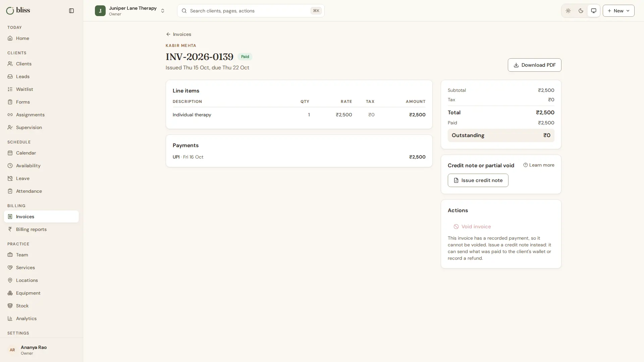Open Equipment icon in sidebar

(10, 293)
